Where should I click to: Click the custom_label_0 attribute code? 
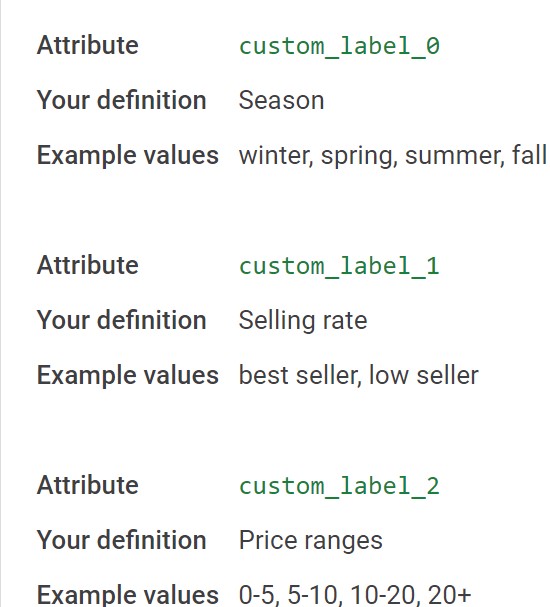tap(339, 46)
